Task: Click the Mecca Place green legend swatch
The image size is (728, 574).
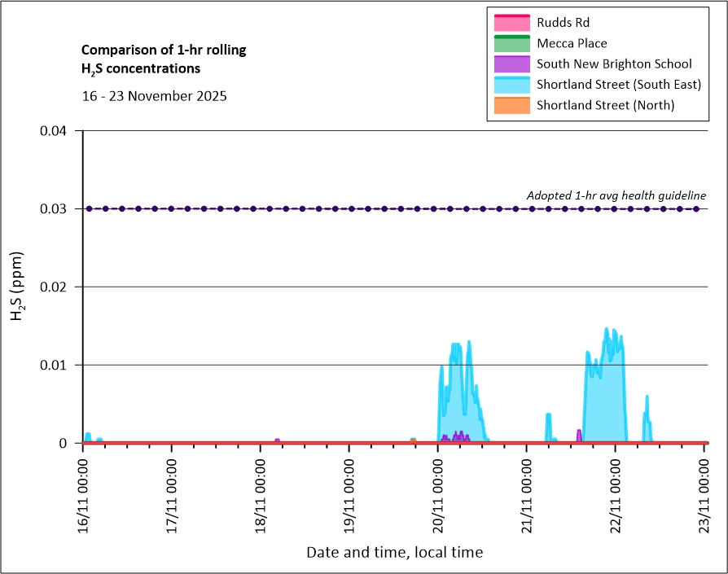Action: pyautogui.click(x=511, y=42)
